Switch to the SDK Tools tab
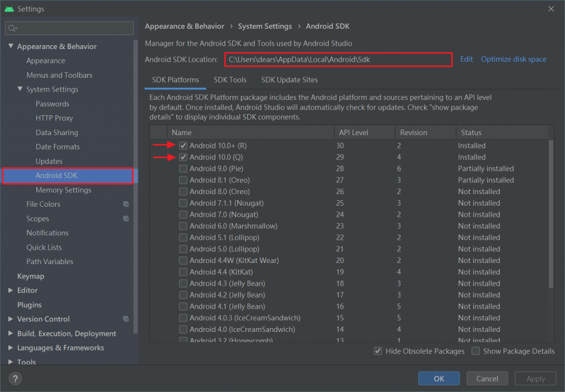The width and height of the screenshot is (565, 392). tap(230, 80)
